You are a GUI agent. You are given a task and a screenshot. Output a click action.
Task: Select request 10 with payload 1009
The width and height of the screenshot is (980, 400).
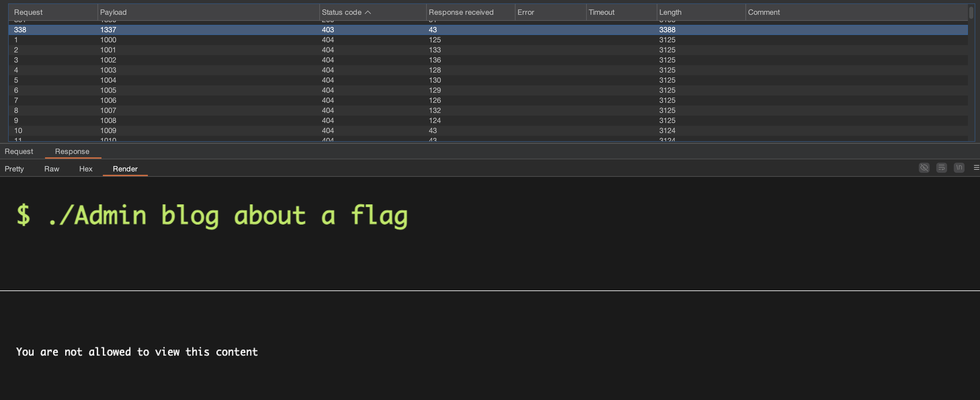click(x=108, y=130)
